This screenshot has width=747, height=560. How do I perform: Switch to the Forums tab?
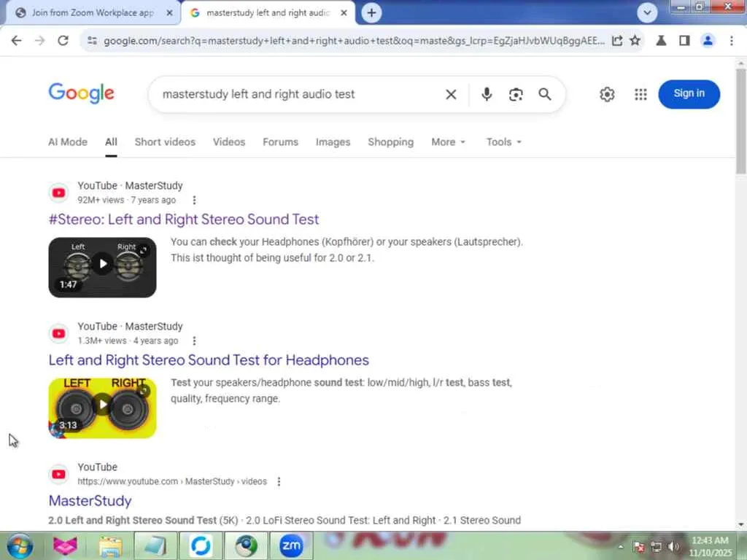point(281,142)
